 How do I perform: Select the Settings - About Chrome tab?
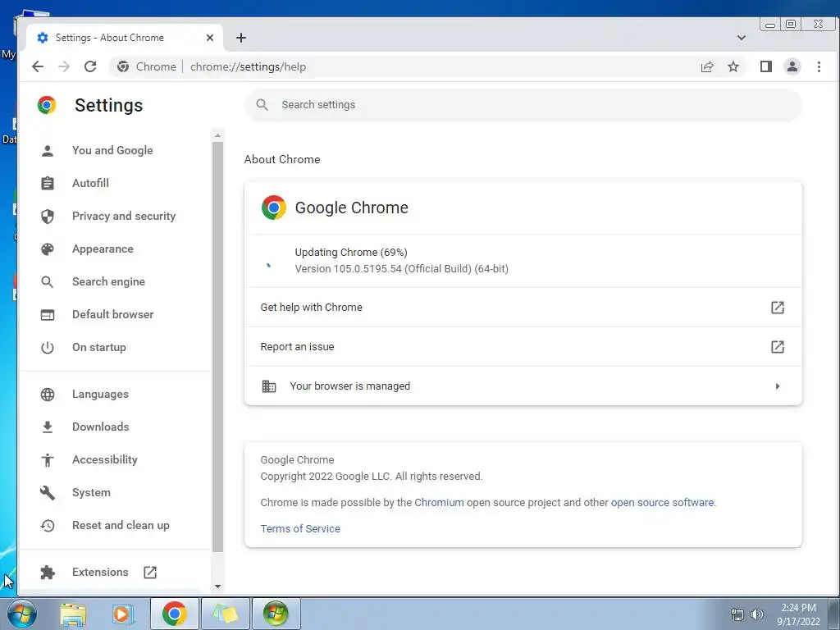[125, 38]
